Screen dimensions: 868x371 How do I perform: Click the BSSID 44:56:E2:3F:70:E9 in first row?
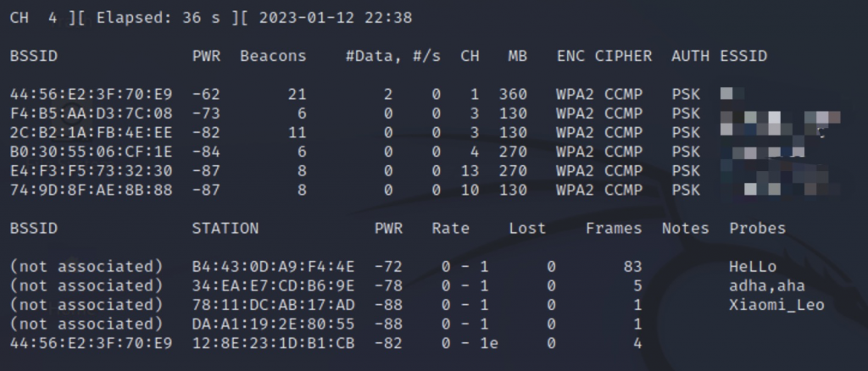(92, 95)
